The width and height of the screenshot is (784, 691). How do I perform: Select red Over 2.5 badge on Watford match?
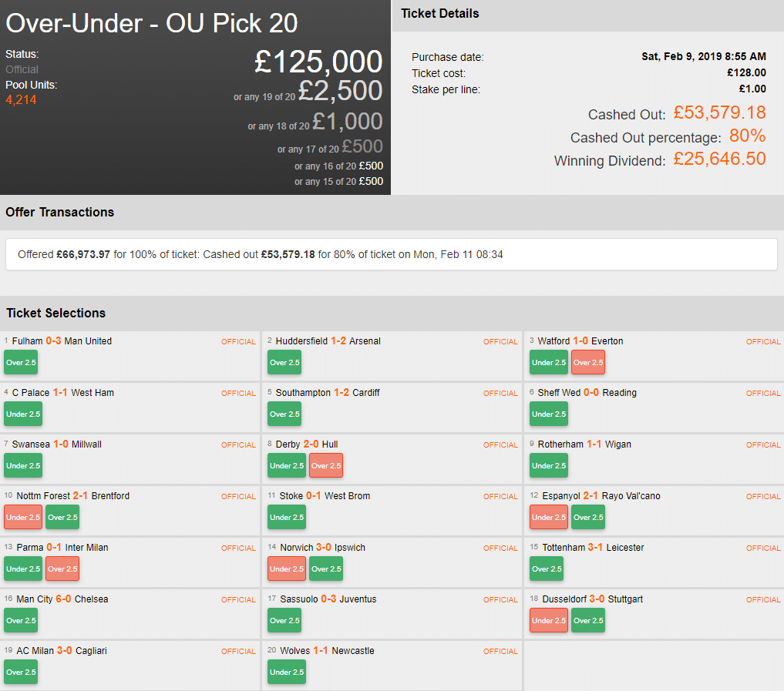[587, 362]
